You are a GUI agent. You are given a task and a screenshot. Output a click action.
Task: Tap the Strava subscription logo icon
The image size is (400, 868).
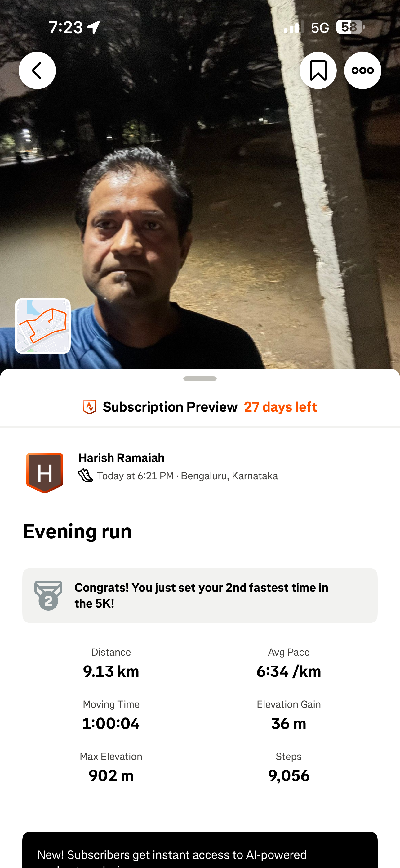pos(90,407)
